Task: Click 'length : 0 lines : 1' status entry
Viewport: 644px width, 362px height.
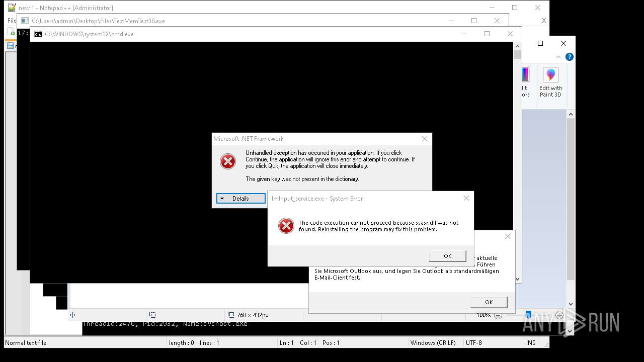Action: coord(194,343)
